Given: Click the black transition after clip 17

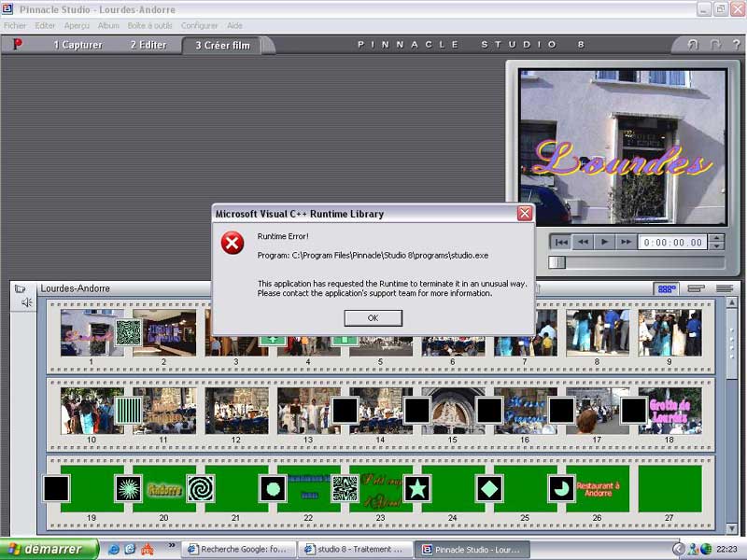Looking at the screenshot, I should pos(634,410).
